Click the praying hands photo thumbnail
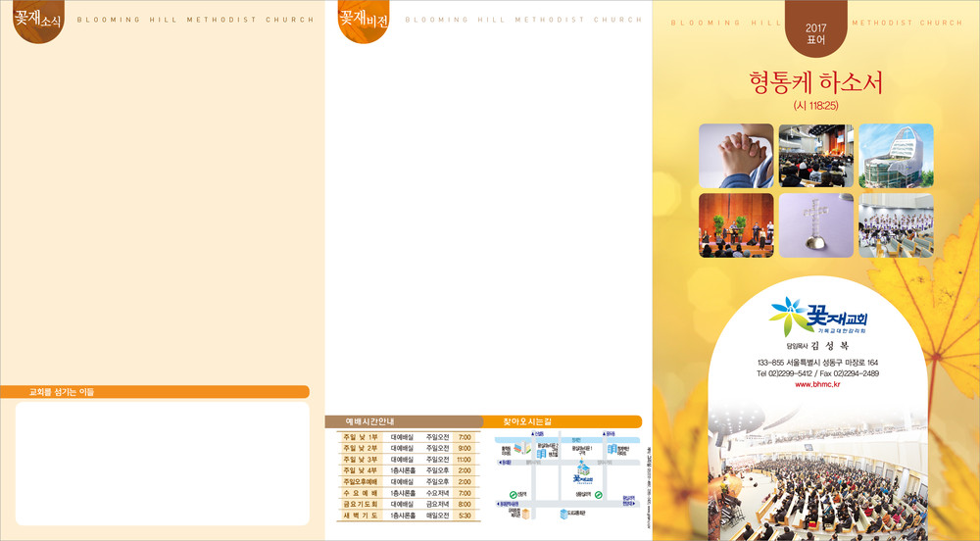The image size is (980, 541). (x=735, y=155)
